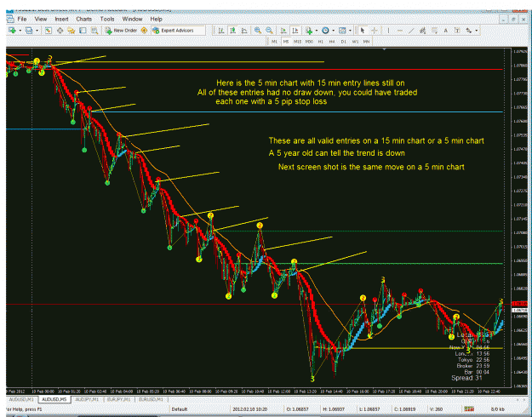Open the EURUSD,M1 chart tab
532x417 pixels.
point(151,399)
